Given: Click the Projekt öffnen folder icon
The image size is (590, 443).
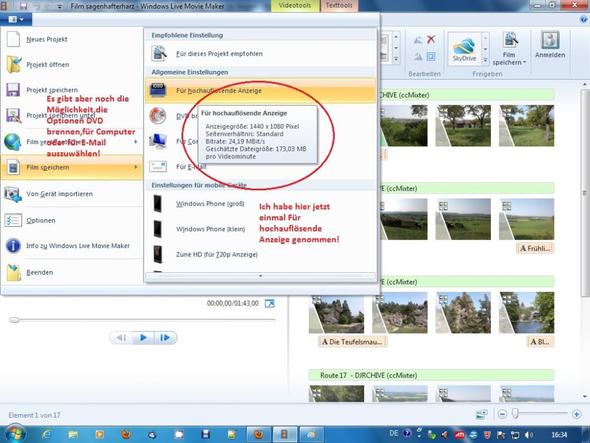Looking at the screenshot, I should 14,64.
